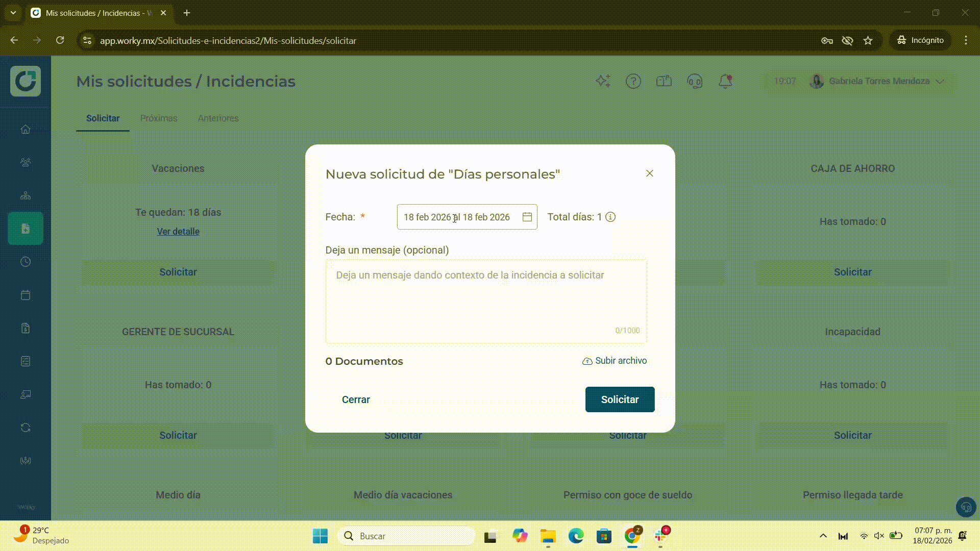Click Solicitar under Incapacidad card

(852, 435)
